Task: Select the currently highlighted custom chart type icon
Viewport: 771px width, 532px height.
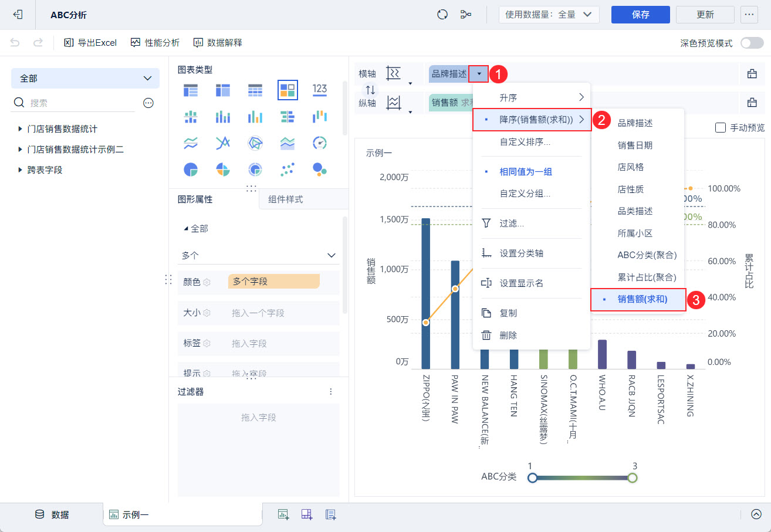Action: pos(288,90)
